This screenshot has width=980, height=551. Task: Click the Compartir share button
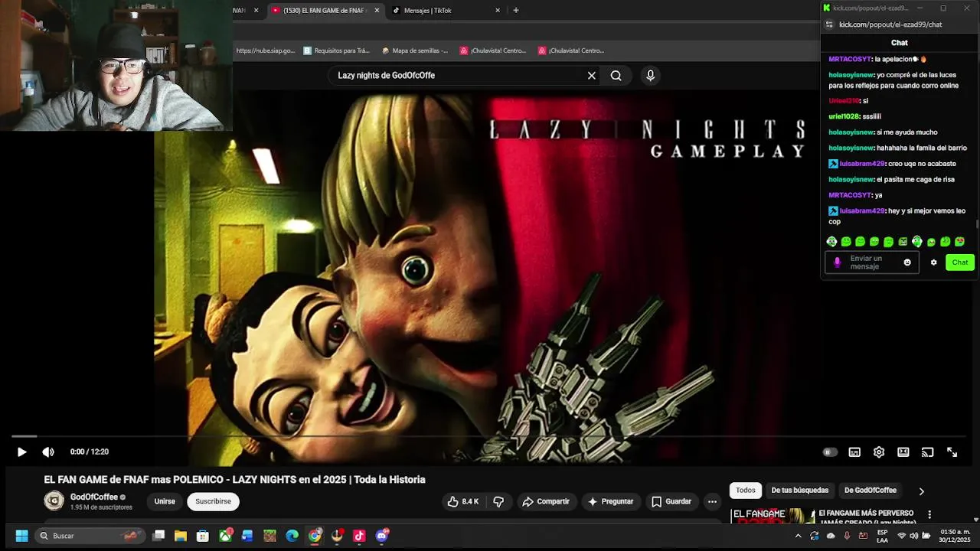click(546, 502)
